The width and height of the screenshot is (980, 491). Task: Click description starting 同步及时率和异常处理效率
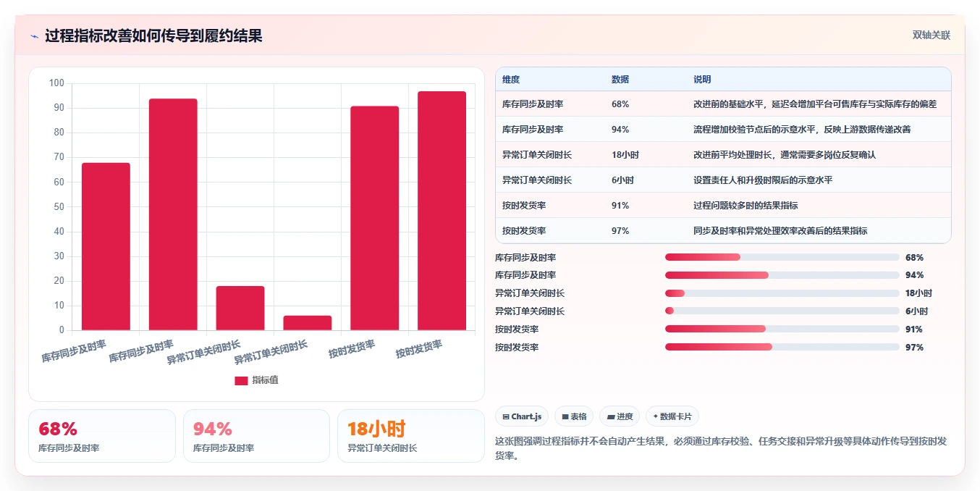click(780, 231)
